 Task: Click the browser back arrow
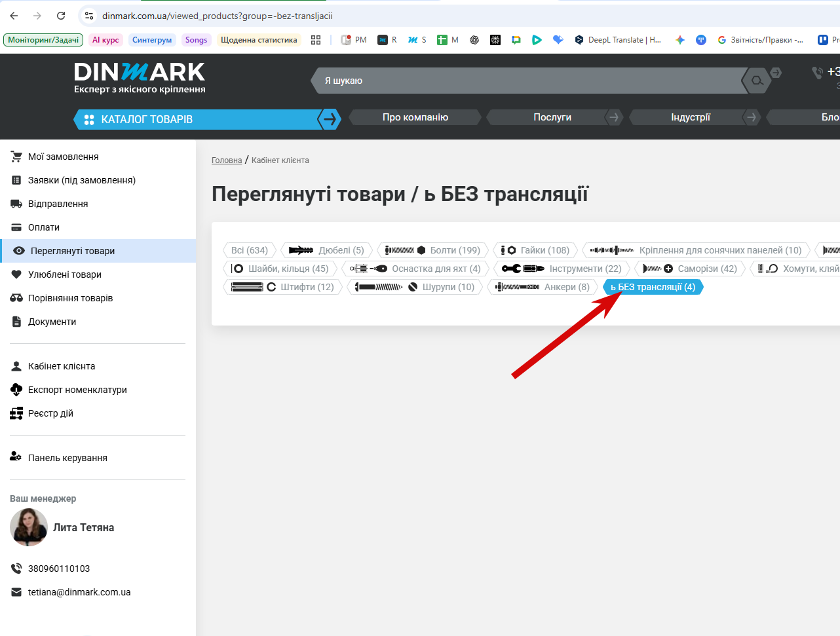(14, 16)
